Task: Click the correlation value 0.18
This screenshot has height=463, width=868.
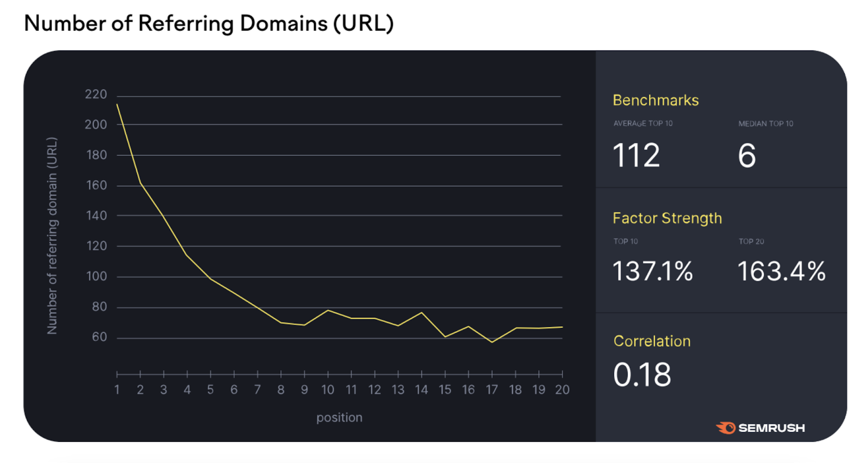Action: pyautogui.click(x=642, y=375)
